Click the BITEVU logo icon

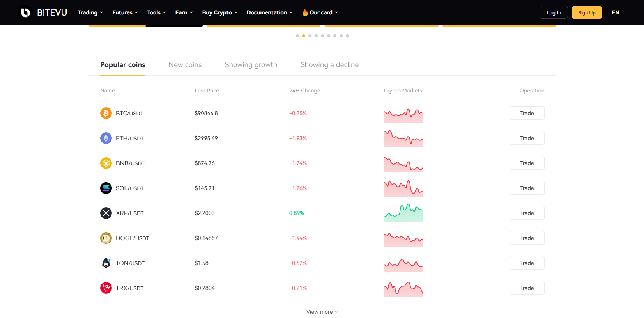[x=25, y=12]
